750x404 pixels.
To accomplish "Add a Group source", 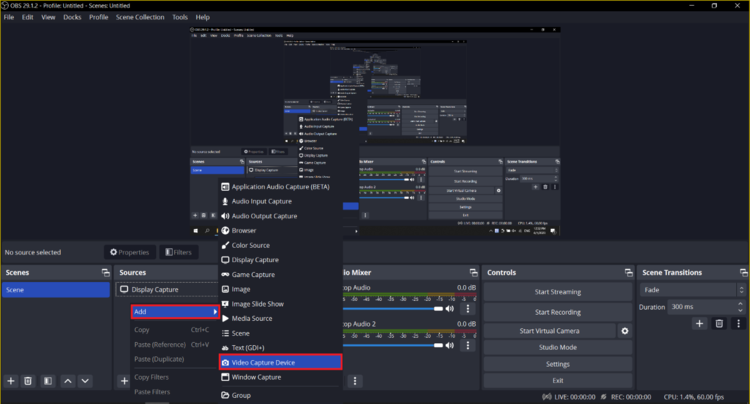I will pos(280,395).
